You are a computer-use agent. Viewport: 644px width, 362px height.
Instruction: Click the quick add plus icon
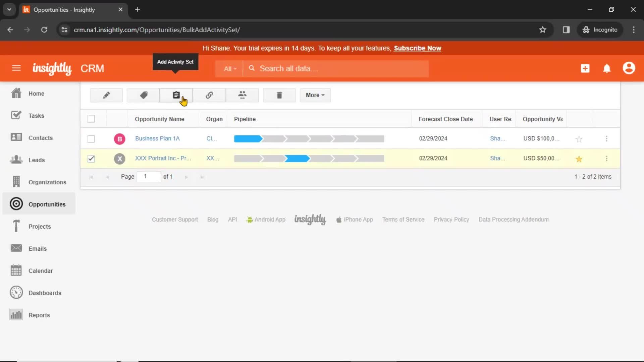(585, 68)
